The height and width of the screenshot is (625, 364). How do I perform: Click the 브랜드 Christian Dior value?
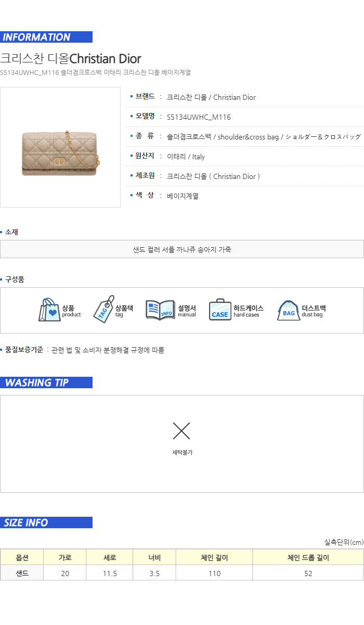pos(211,97)
